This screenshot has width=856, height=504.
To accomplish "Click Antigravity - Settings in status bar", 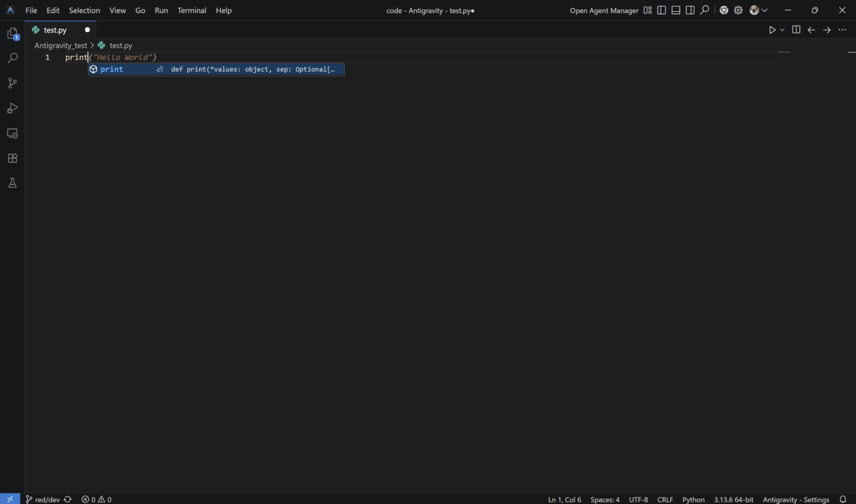I will click(795, 499).
